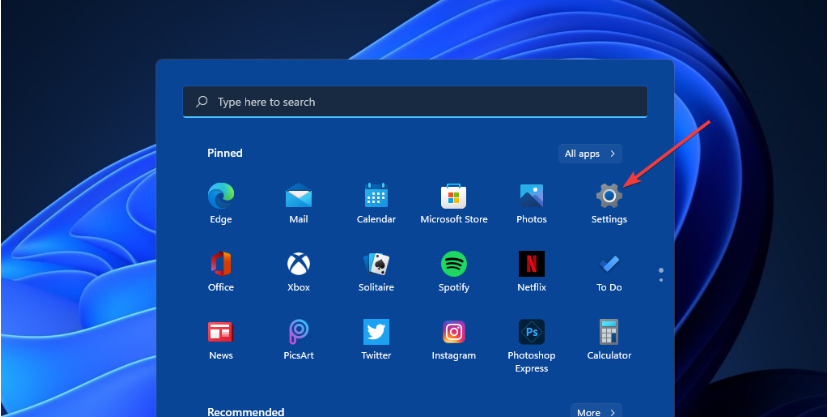Launch PicsArt from pinned apps
Screen dimensions: 828x417
298,339
